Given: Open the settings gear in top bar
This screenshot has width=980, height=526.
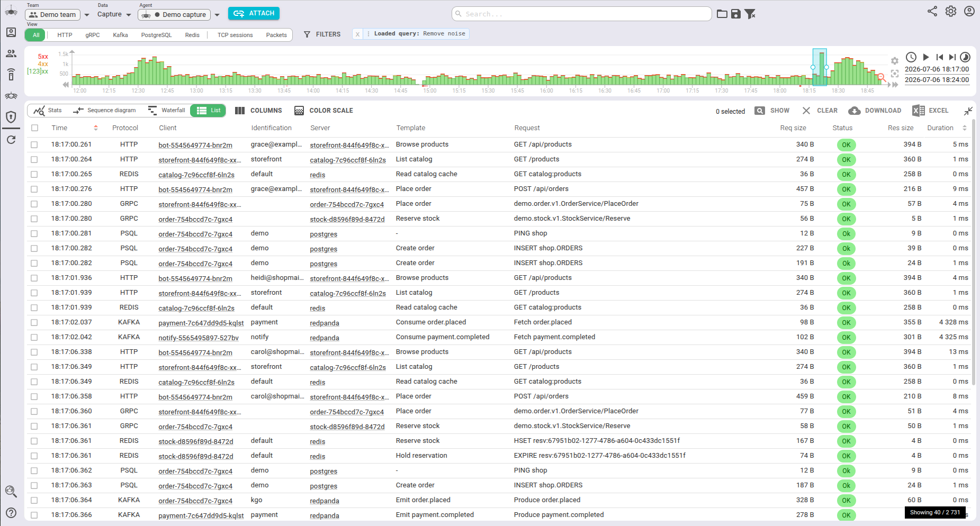Looking at the screenshot, I should coord(951,11).
